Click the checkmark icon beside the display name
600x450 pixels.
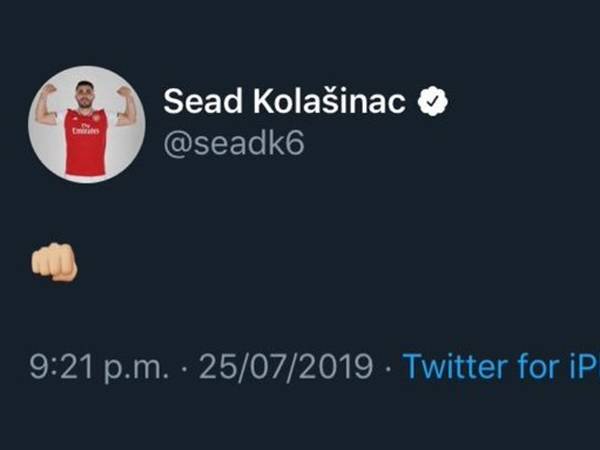[x=433, y=101]
